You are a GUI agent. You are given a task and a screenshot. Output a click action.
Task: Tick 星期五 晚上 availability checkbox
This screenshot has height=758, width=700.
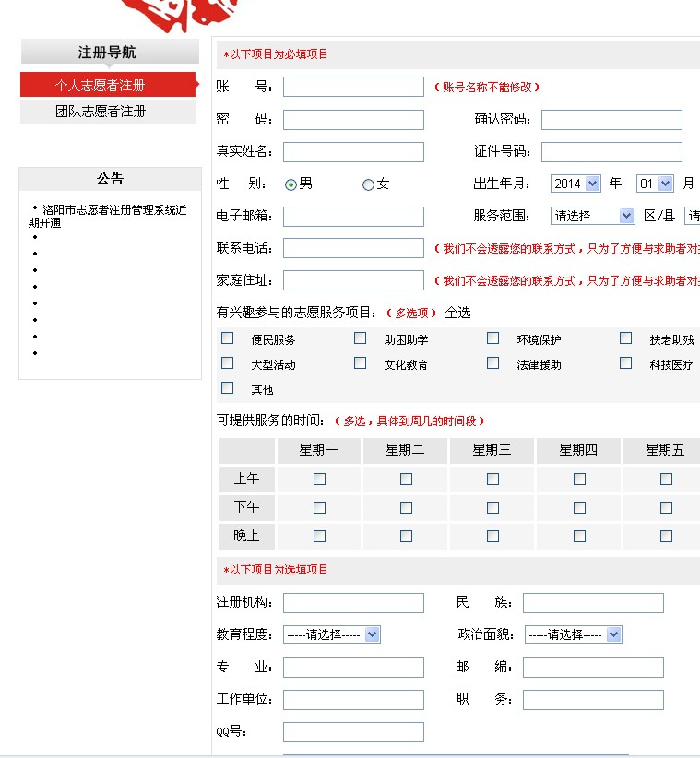tap(666, 536)
